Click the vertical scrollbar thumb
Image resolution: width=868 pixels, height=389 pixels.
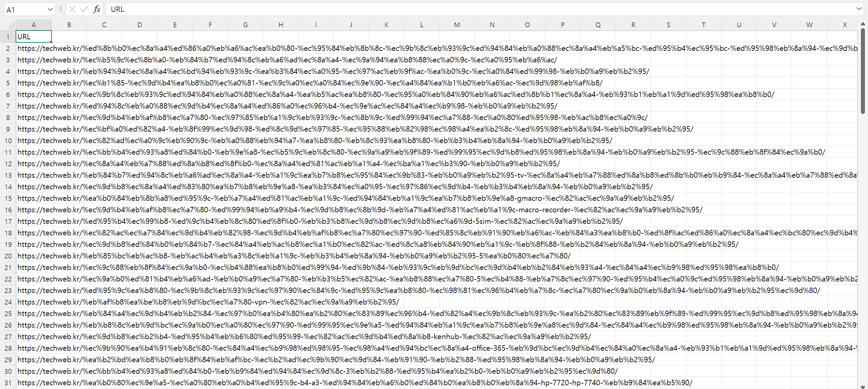click(x=863, y=71)
